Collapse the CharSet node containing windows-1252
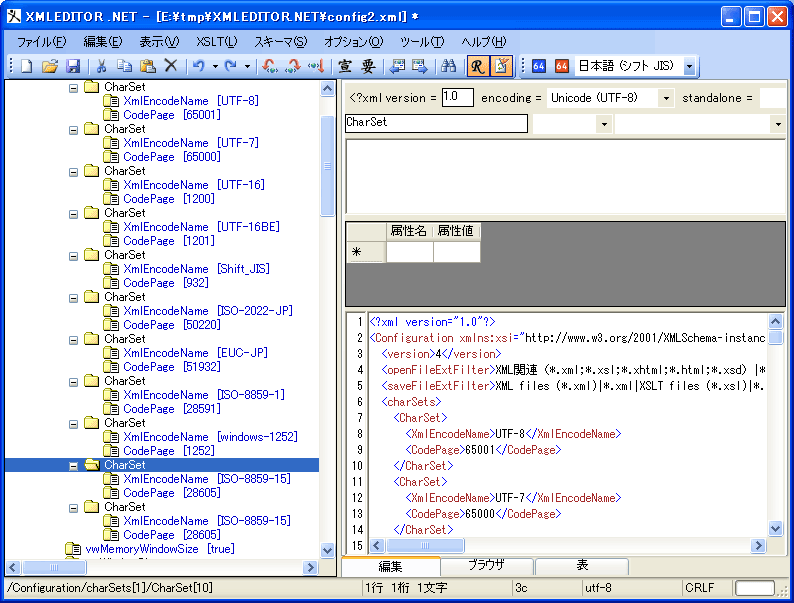The width and height of the screenshot is (794, 603). [73, 424]
